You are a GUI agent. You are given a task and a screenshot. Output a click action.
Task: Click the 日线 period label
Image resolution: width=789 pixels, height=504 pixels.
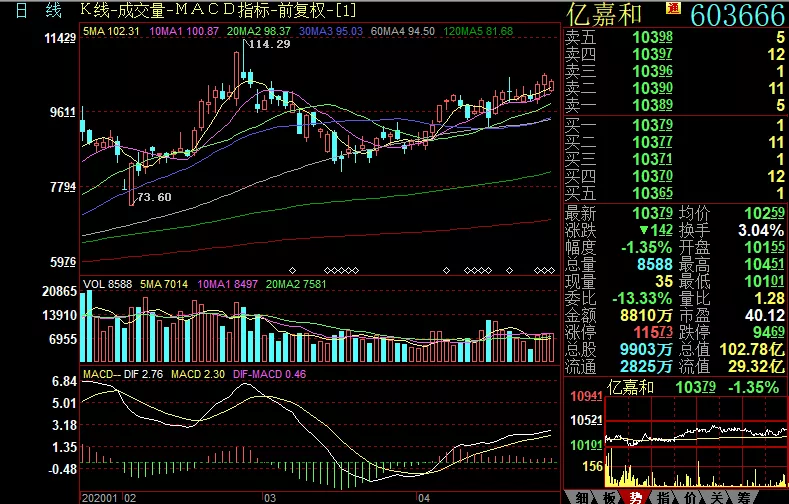pyautogui.click(x=39, y=10)
